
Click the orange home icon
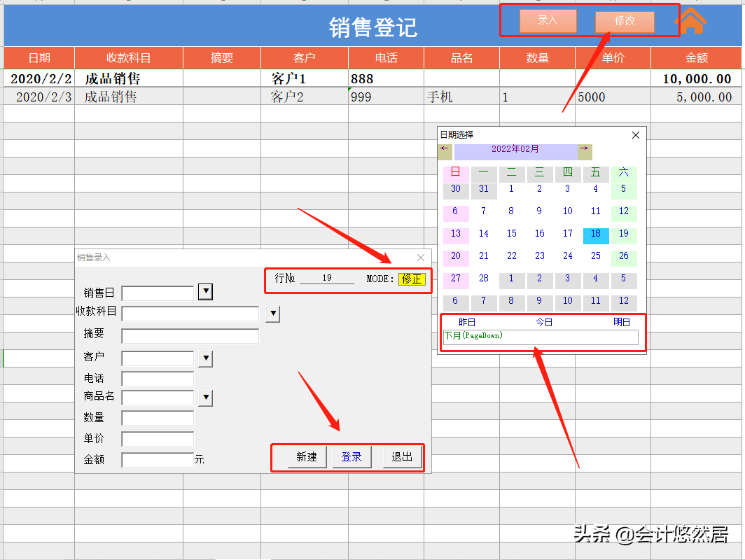pos(691,20)
